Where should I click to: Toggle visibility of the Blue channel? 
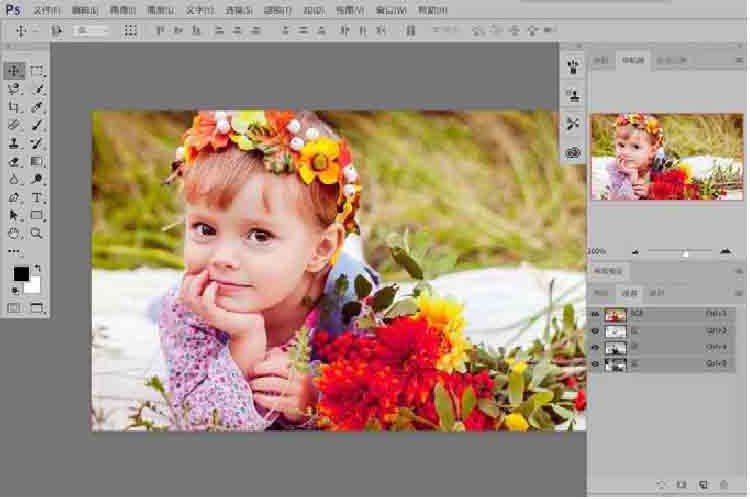click(595, 365)
